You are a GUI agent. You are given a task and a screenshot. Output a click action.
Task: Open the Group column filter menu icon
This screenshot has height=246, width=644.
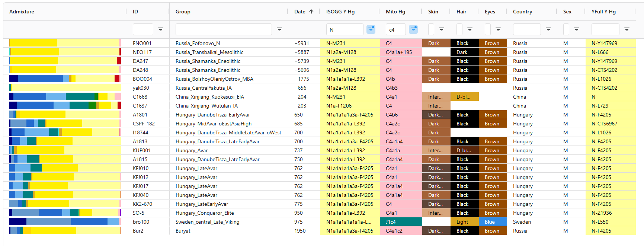coord(279,29)
